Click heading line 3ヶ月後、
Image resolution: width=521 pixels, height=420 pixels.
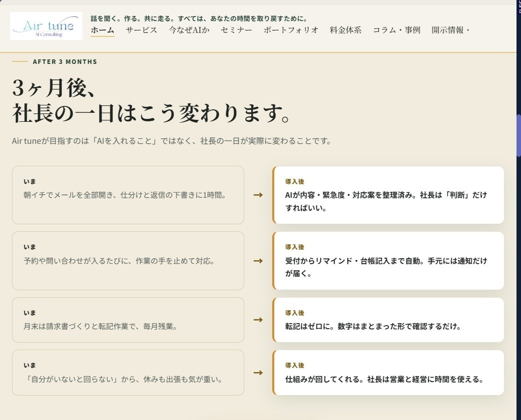[x=54, y=88]
